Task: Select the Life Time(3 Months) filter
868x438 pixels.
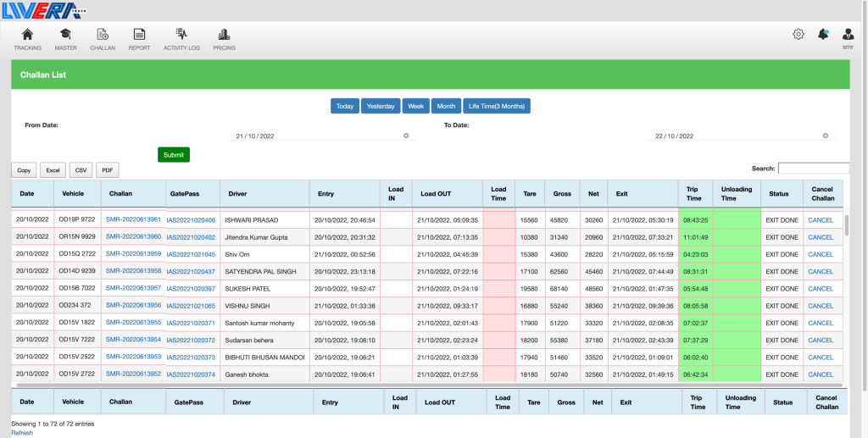Action: pyautogui.click(x=496, y=107)
